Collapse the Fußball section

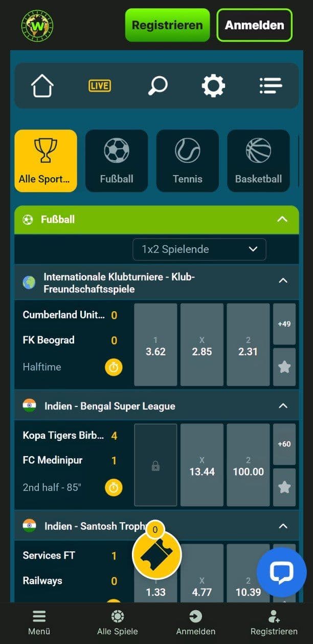point(282,219)
